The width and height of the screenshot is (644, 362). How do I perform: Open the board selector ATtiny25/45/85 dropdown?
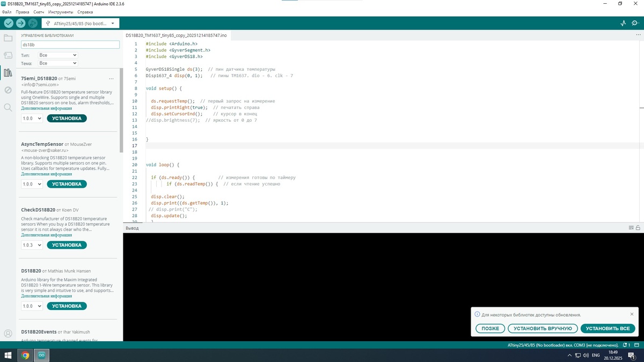point(80,24)
